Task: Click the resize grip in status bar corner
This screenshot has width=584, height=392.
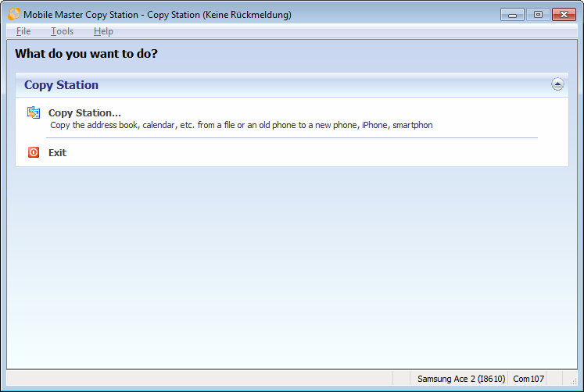Action: coord(572,382)
